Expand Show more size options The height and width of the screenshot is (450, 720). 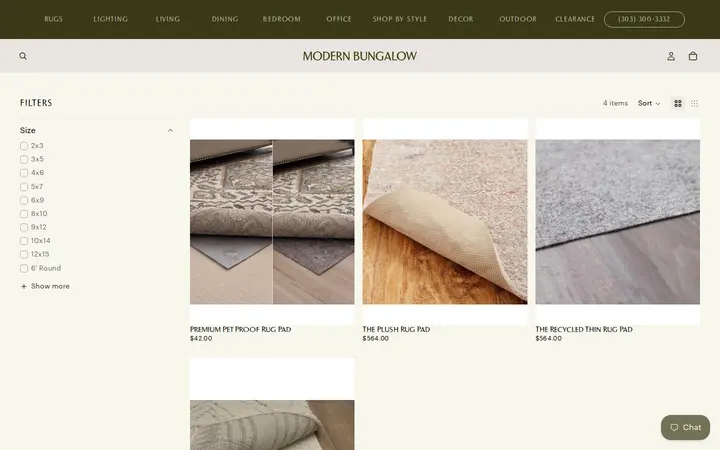click(x=45, y=286)
